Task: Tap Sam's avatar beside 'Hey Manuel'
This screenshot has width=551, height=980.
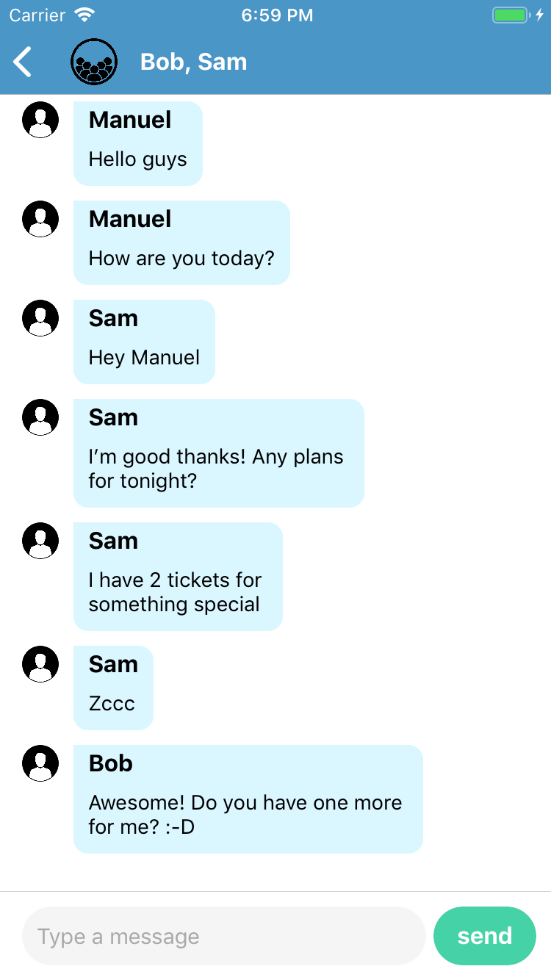Action: [40, 318]
